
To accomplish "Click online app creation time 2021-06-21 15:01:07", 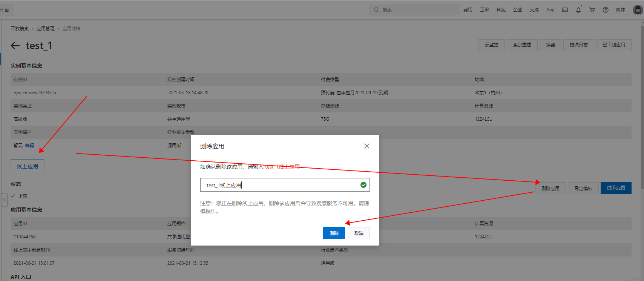I will point(34,263).
